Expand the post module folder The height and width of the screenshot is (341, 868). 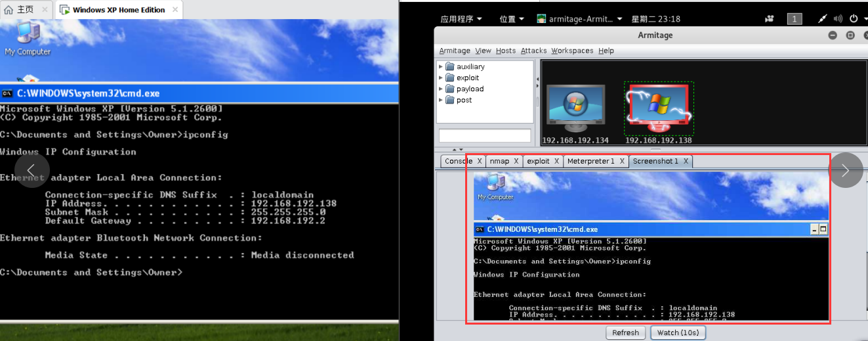pyautogui.click(x=441, y=100)
